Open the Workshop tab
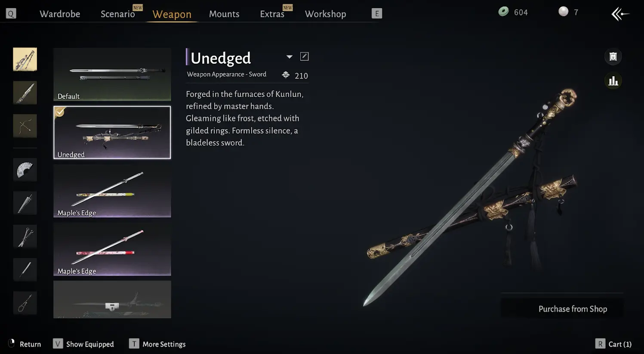This screenshot has height=354, width=644. 326,14
